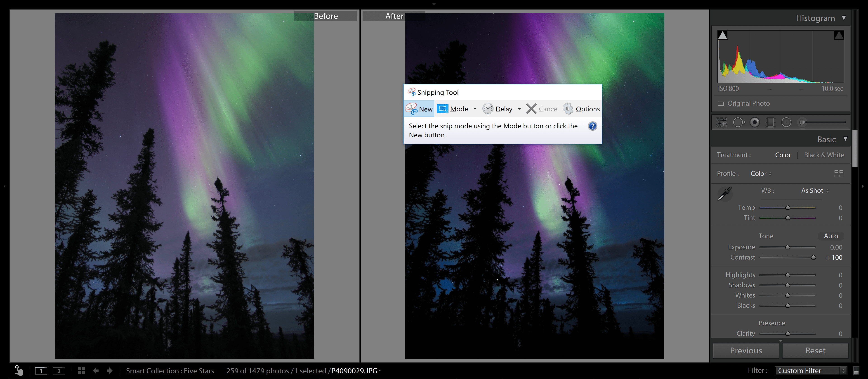Open the Red Eye Correction tool
Screen dimensions: 868x379
pyautogui.click(x=755, y=122)
